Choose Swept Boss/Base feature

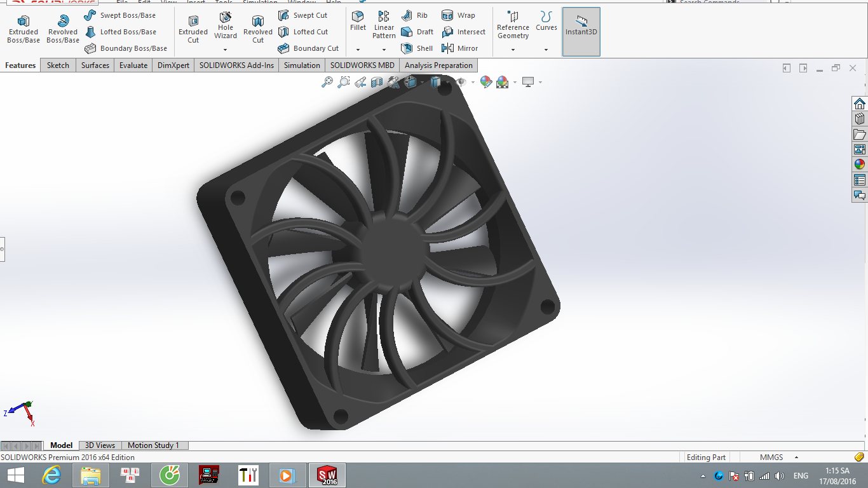click(x=120, y=15)
